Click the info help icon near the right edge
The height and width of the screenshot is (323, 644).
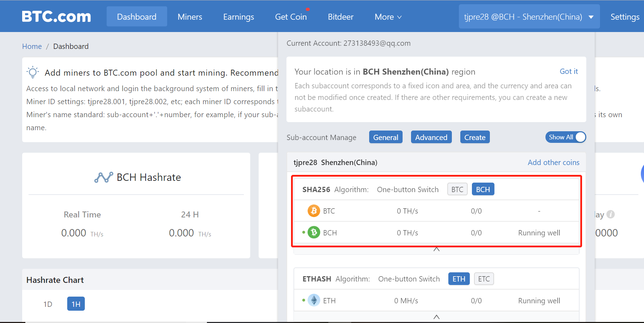(x=611, y=214)
